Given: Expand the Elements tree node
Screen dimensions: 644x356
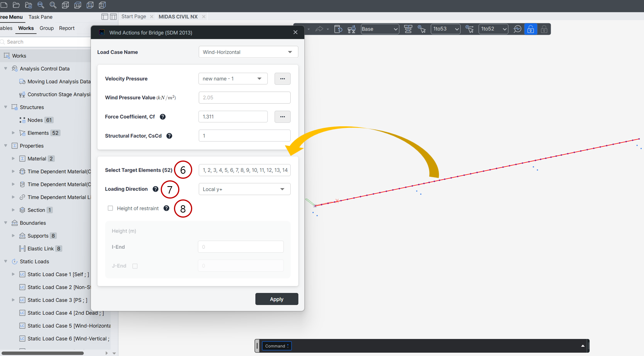Looking at the screenshot, I should point(13,133).
